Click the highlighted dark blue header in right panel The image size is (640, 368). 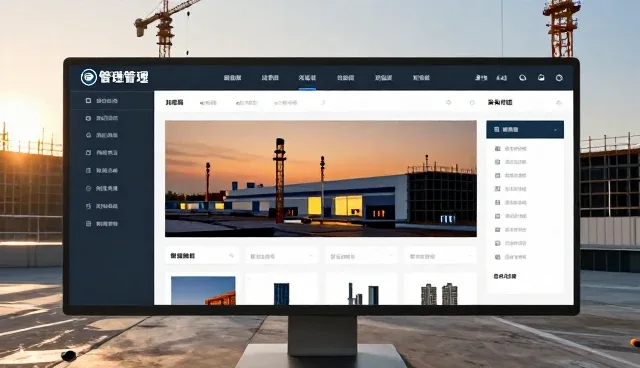click(525, 129)
